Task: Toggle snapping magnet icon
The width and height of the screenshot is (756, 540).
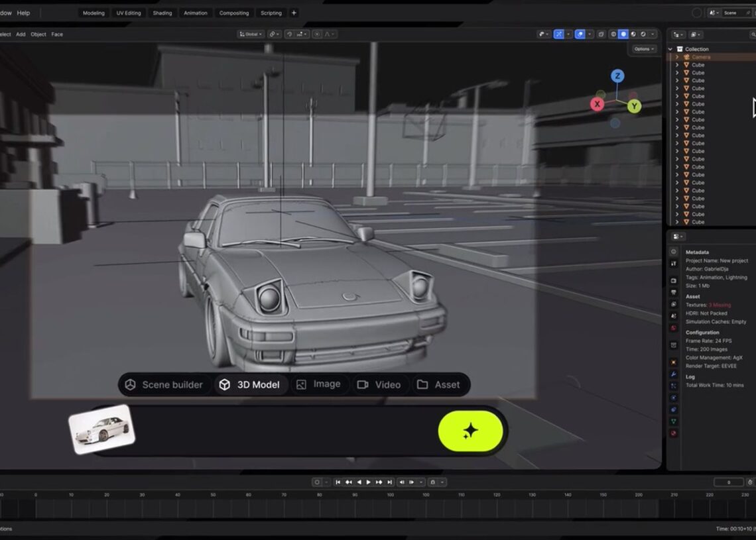Action: [x=289, y=34]
